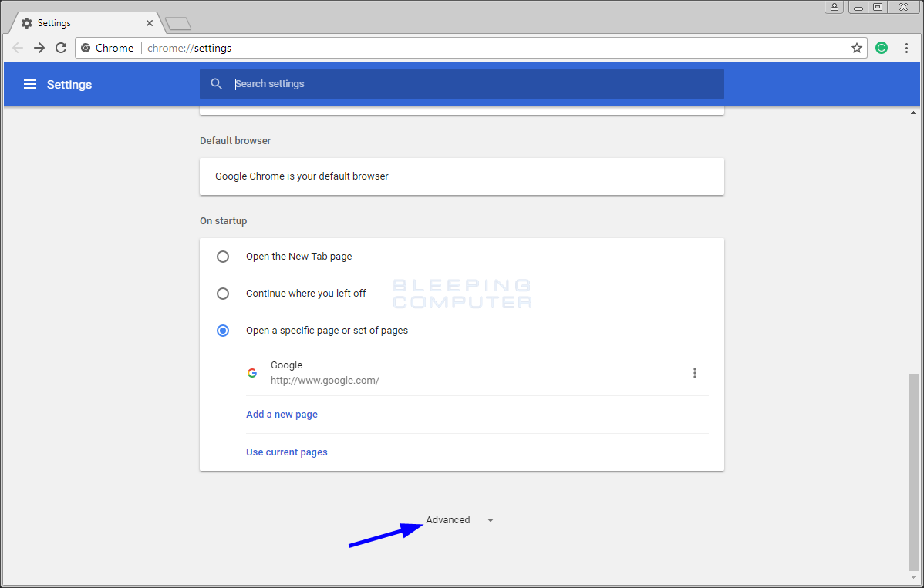This screenshot has width=924, height=588.
Task: Click the gear icon on Settings tab
Action: click(26, 23)
